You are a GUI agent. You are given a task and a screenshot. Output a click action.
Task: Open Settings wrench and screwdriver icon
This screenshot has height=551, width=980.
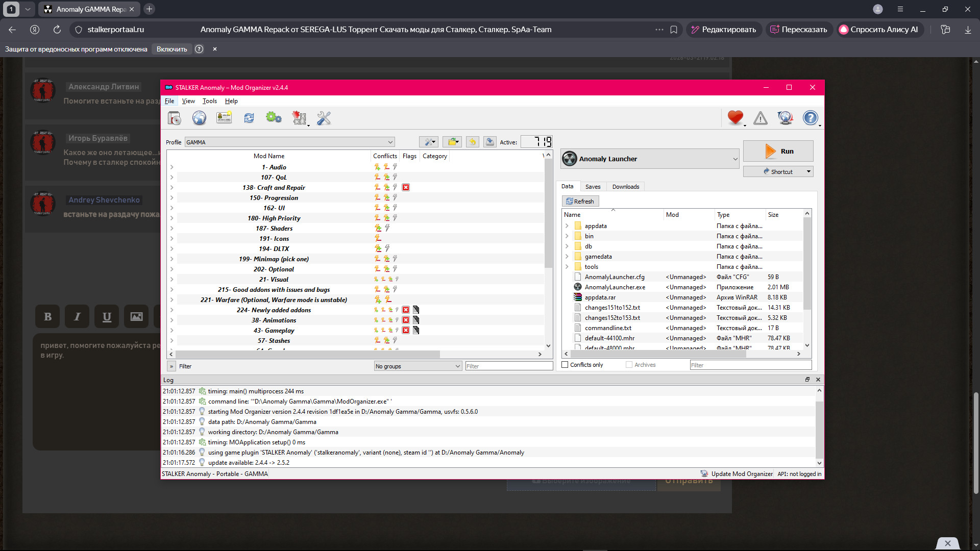tap(324, 118)
